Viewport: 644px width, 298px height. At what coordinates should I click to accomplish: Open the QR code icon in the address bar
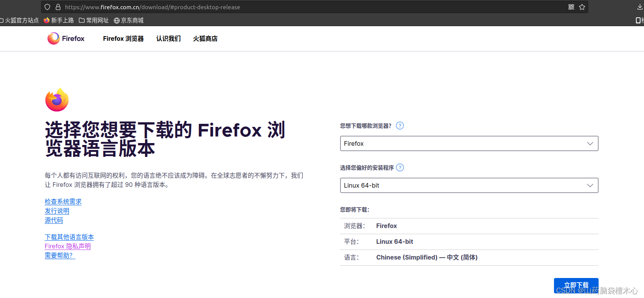pyautogui.click(x=571, y=7)
